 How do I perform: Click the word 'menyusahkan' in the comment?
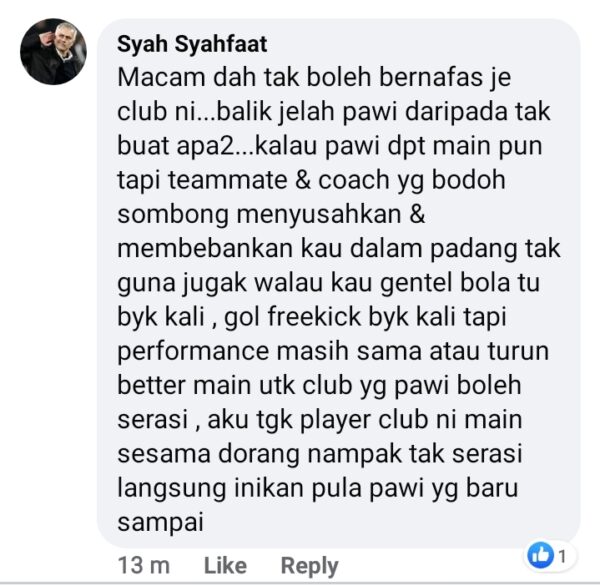(x=319, y=214)
